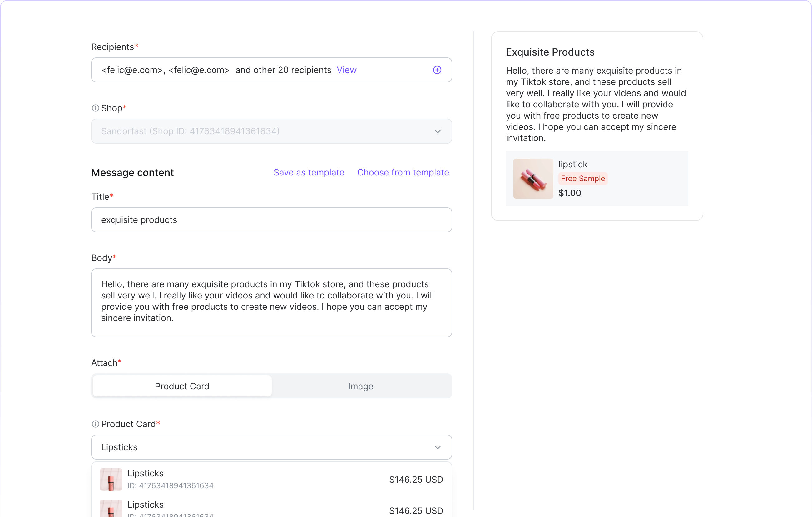Click the info icon beside Shop label
Viewport: 812px width, 517px height.
click(x=96, y=108)
